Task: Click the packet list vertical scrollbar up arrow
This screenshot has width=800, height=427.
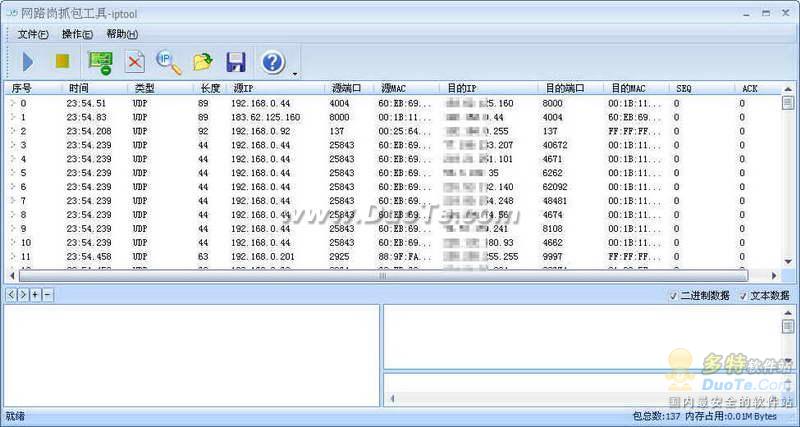Action: (788, 89)
